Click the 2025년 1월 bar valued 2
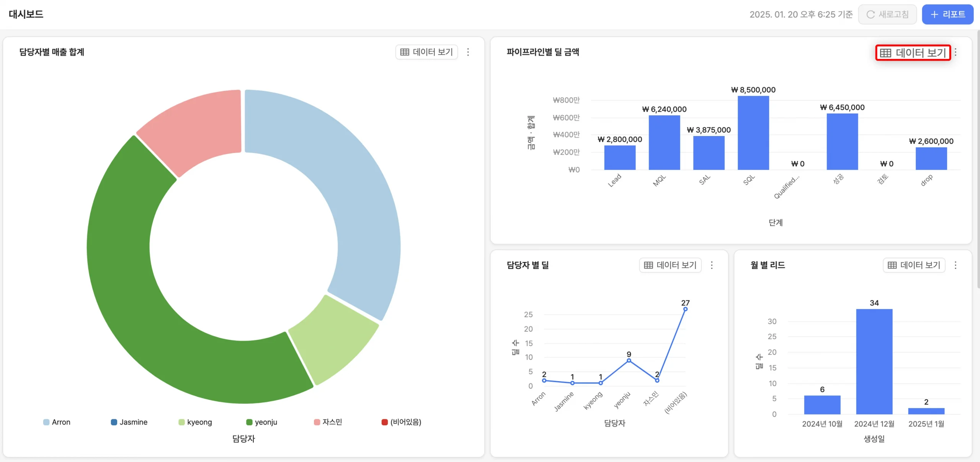The height and width of the screenshot is (462, 980). coord(926,411)
